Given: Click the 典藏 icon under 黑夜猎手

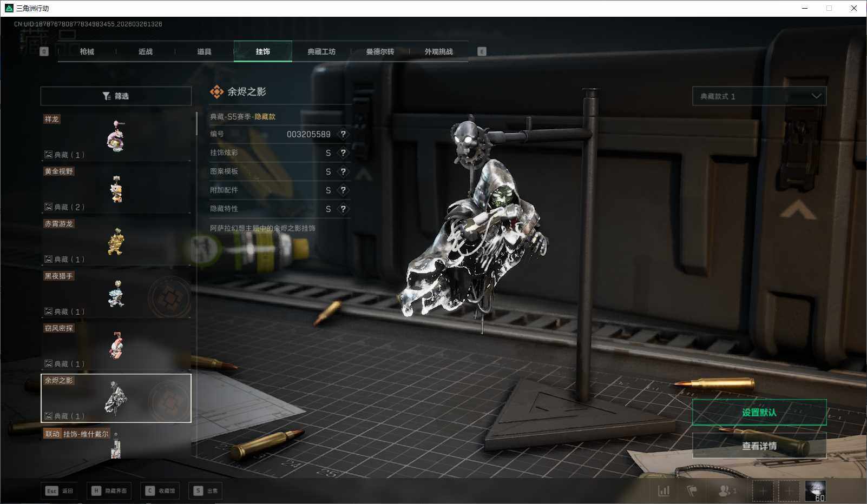Looking at the screenshot, I should (x=48, y=311).
